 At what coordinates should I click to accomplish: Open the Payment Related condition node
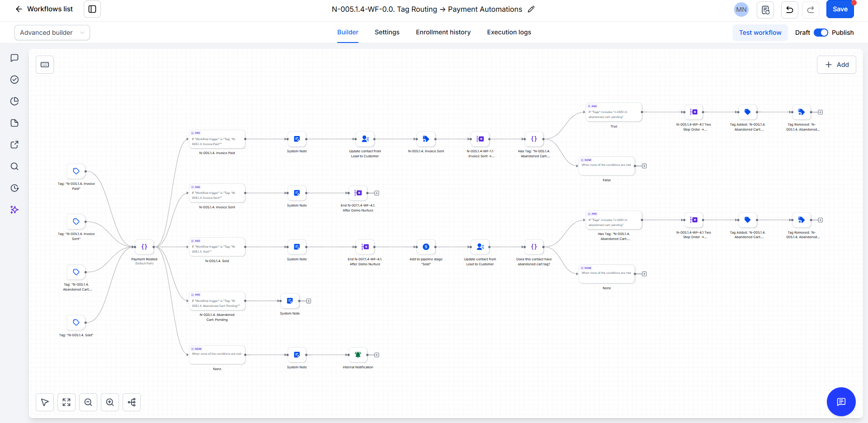pos(144,247)
